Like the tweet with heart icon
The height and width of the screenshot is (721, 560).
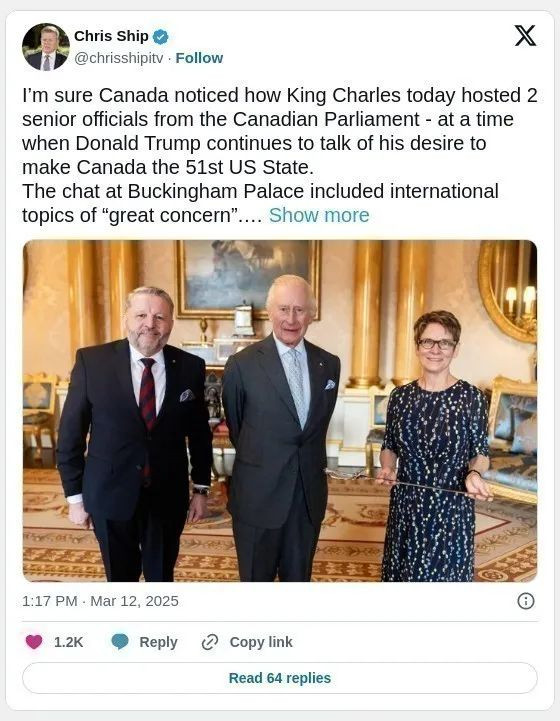point(34,641)
